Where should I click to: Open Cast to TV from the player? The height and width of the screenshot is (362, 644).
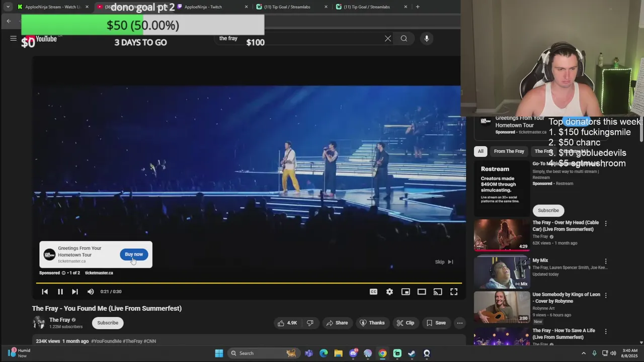click(438, 292)
